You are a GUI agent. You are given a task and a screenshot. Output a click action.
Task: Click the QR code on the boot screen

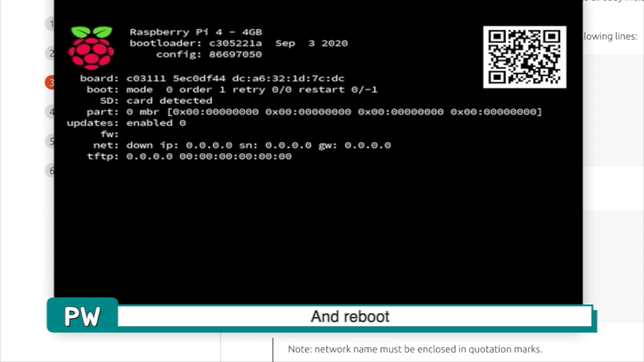(525, 57)
